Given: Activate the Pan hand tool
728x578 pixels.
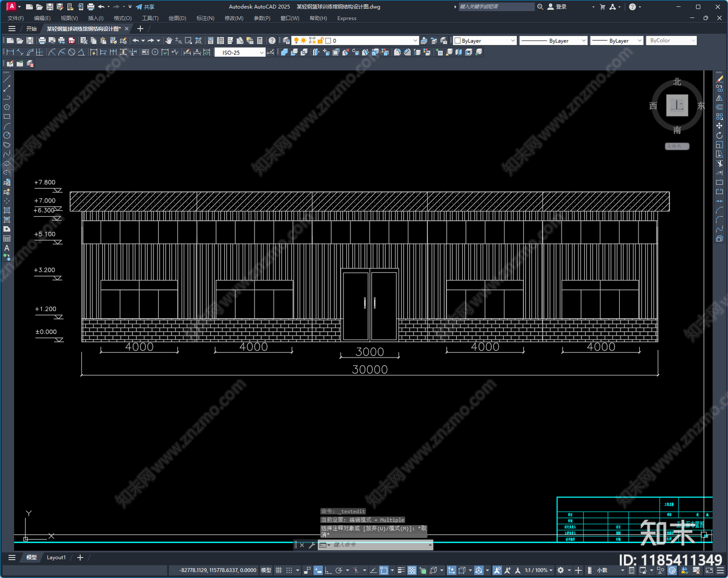Looking at the screenshot, I should (169, 41).
